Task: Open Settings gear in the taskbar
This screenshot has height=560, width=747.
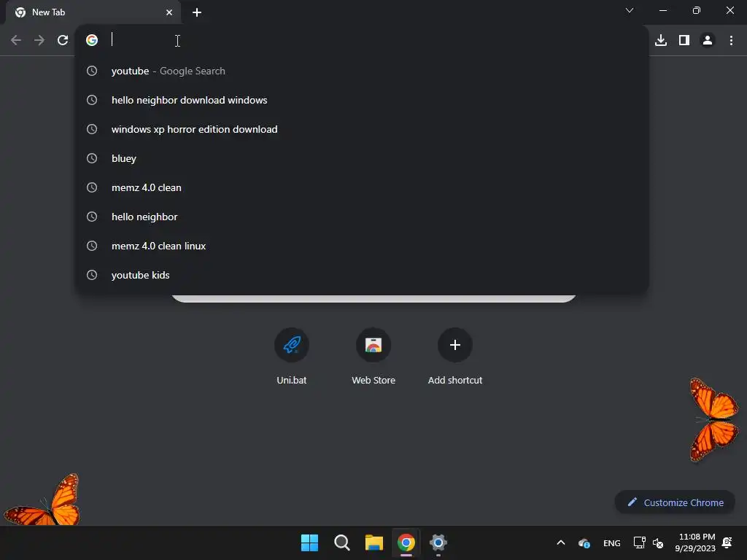Action: click(438, 542)
